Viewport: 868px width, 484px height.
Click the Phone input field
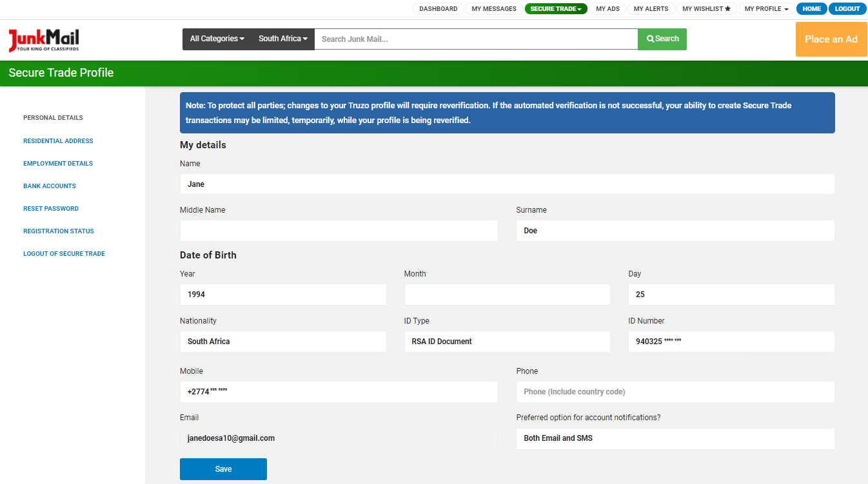pyautogui.click(x=675, y=391)
